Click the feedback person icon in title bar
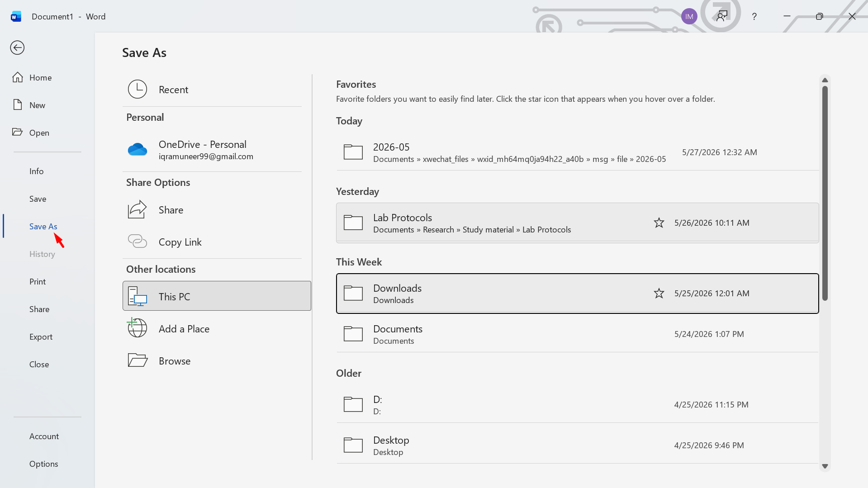 coord(722,16)
